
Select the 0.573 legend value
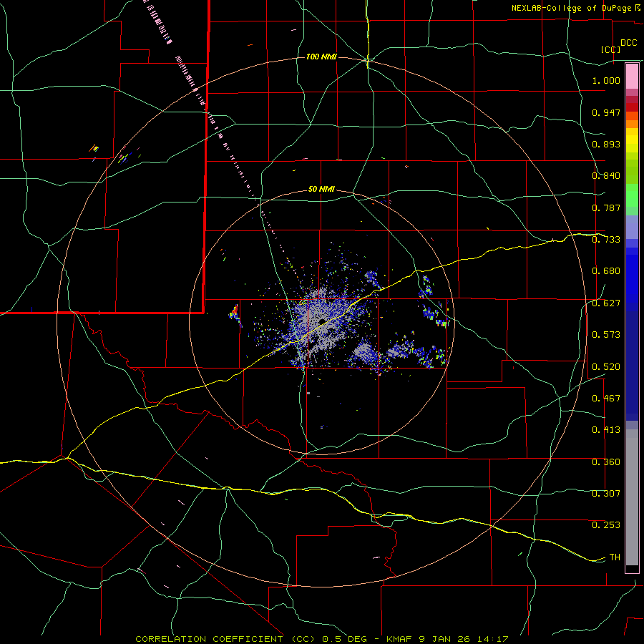[606, 335]
